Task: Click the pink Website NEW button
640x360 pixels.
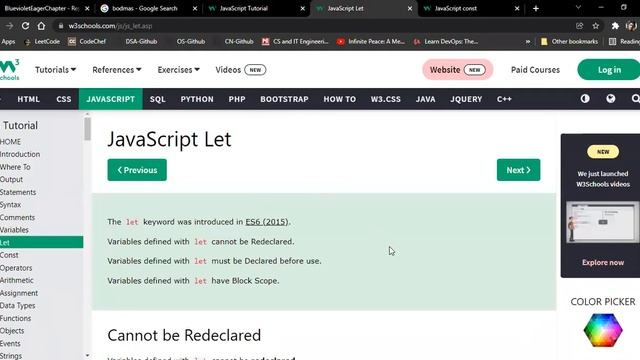Action: (458, 70)
